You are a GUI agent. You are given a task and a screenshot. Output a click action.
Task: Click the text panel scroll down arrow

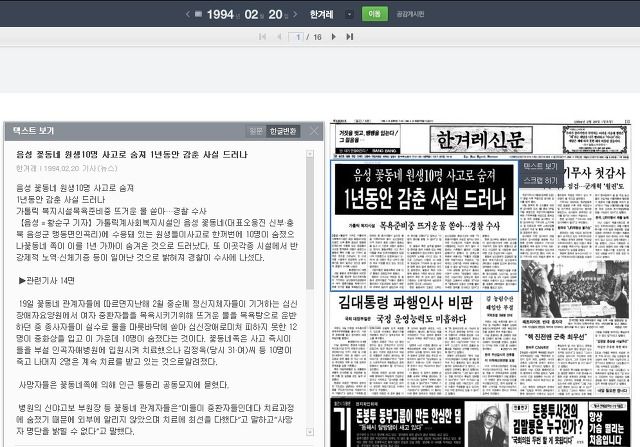click(310, 432)
